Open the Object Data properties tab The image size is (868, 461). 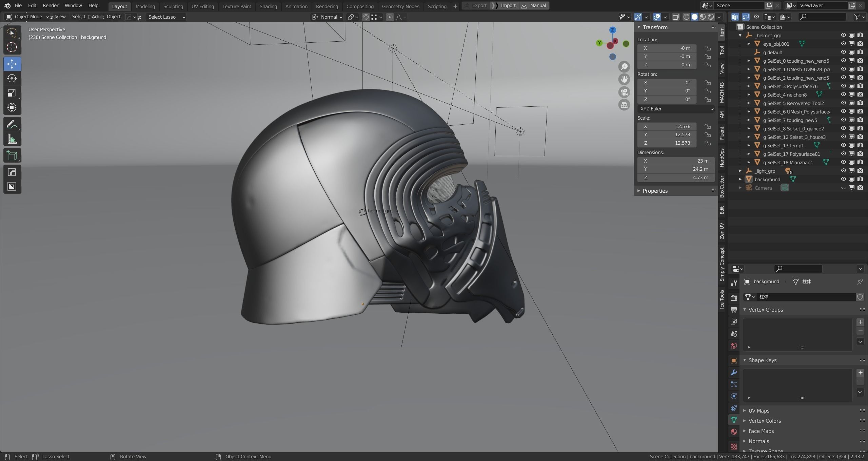tap(734, 420)
